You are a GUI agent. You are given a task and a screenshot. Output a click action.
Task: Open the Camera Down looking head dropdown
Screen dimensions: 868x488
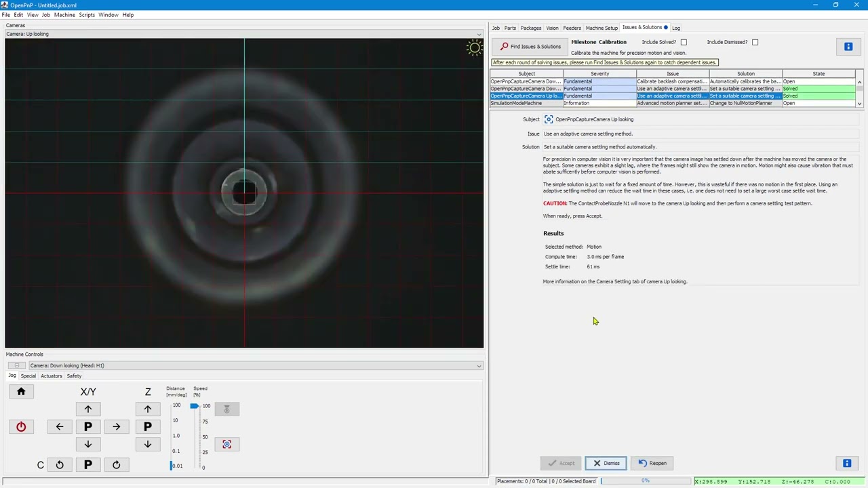(x=256, y=366)
